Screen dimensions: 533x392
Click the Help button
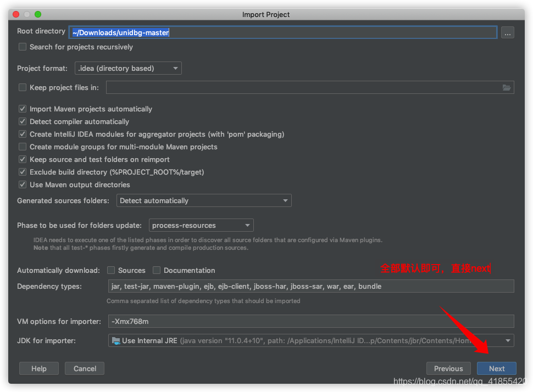click(39, 368)
